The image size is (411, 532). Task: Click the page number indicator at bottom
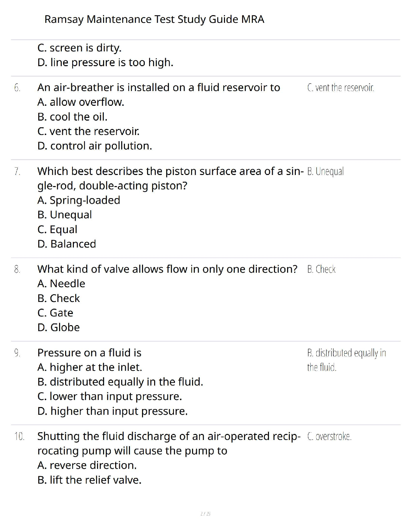coord(205,514)
